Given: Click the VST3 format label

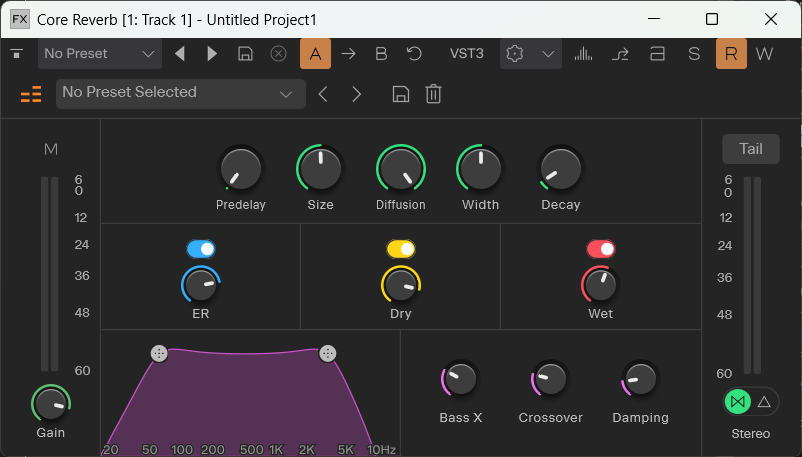Looking at the screenshot, I should [x=466, y=53].
